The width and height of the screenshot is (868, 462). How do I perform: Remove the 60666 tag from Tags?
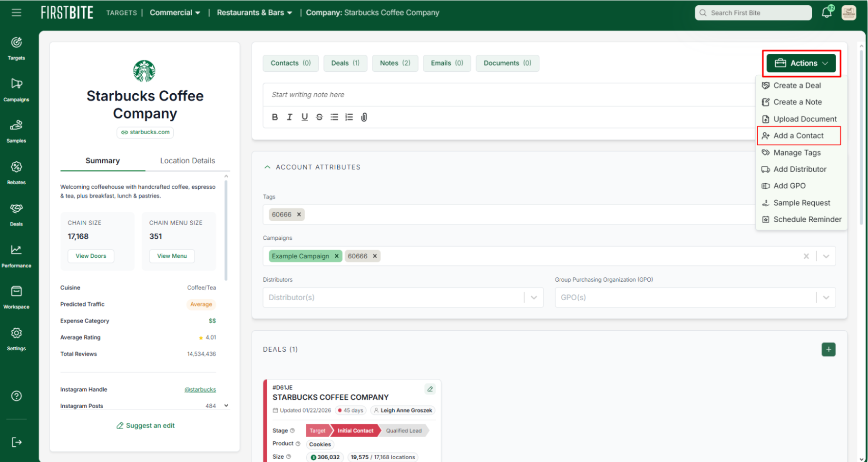[x=299, y=215]
